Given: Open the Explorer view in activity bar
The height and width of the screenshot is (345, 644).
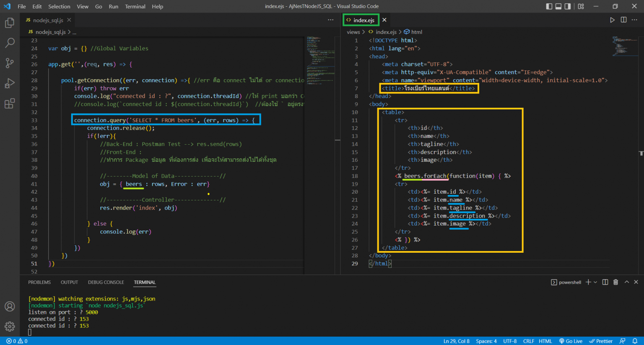Looking at the screenshot, I should point(10,23).
